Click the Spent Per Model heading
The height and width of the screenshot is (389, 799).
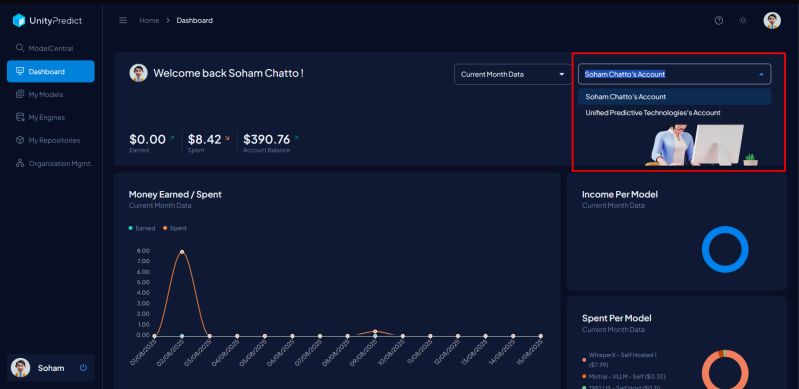[617, 318]
